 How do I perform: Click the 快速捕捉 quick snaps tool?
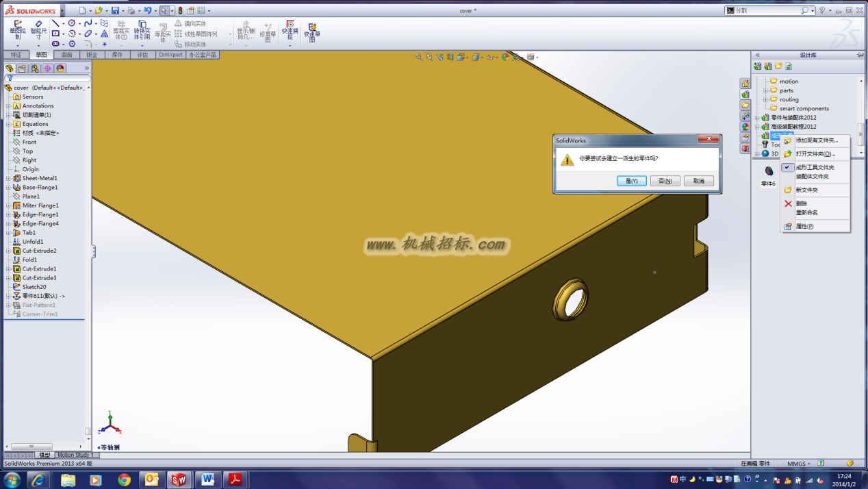pos(290,30)
